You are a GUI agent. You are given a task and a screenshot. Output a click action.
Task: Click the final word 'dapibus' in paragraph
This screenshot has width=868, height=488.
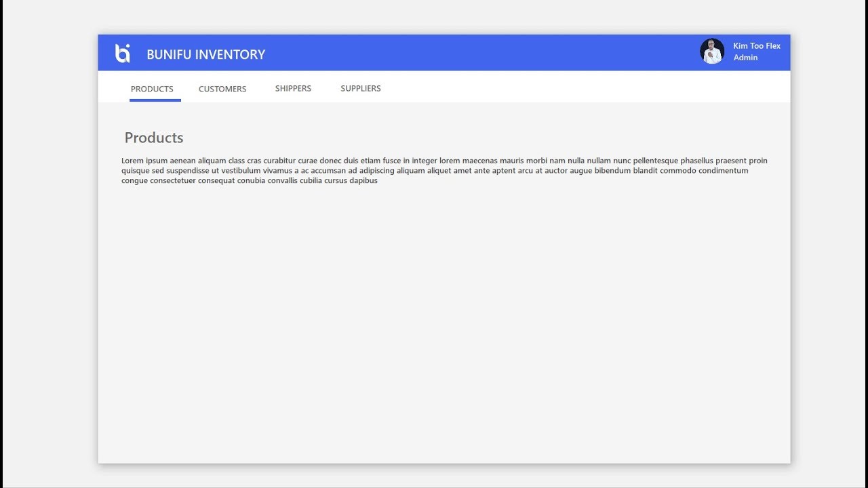[363, 181]
